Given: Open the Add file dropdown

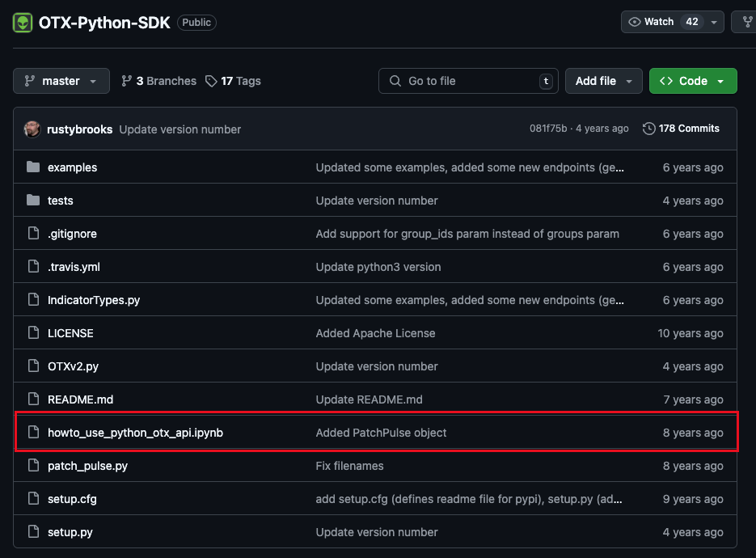Looking at the screenshot, I should [604, 81].
